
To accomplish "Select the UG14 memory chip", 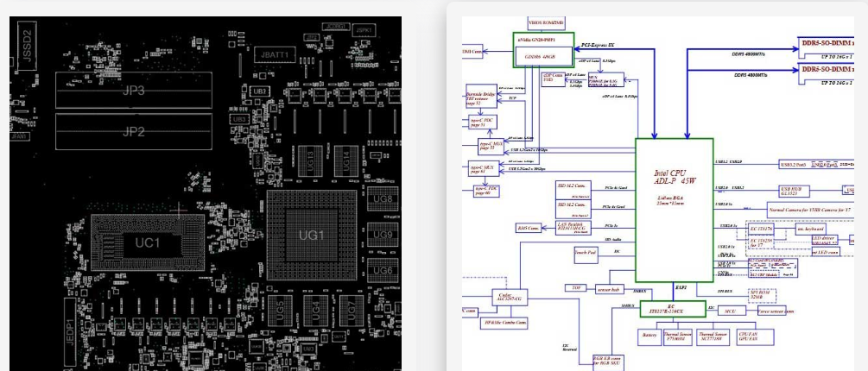I will coord(345,160).
